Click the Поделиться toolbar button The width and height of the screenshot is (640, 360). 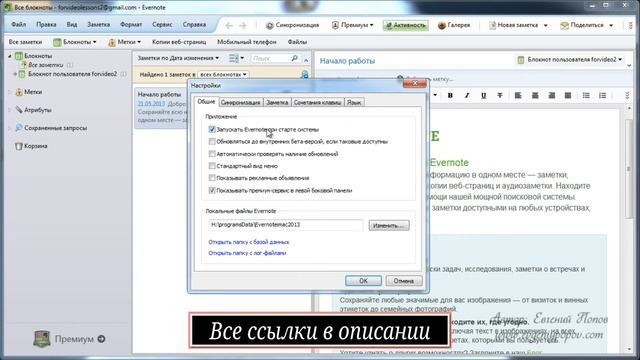[x=582, y=25]
